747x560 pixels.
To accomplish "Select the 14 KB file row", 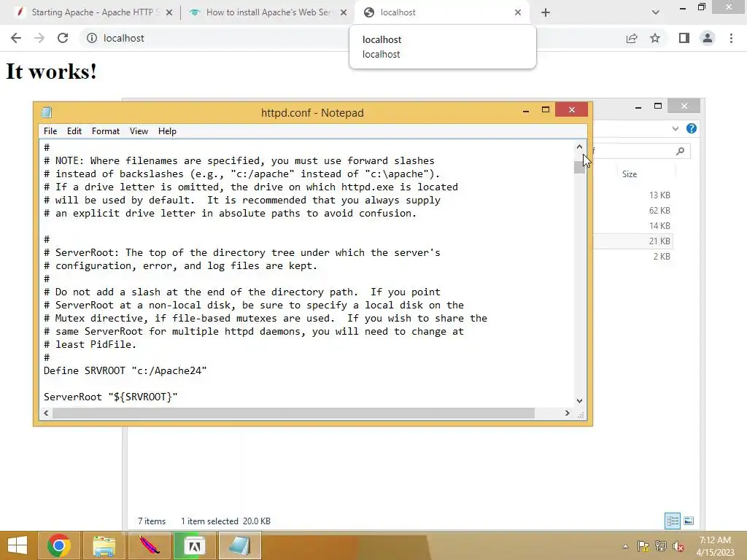I will pyautogui.click(x=634, y=226).
